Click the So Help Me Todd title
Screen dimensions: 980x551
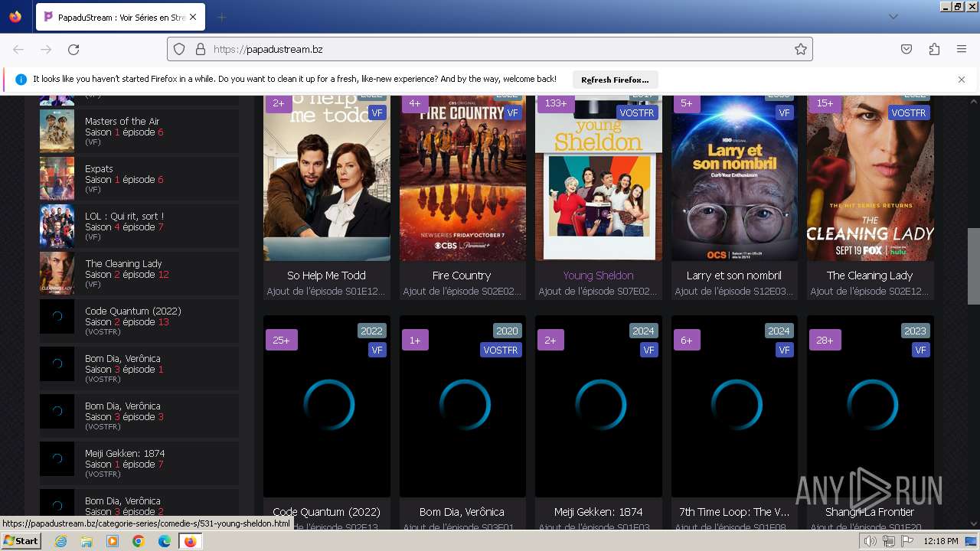(326, 275)
